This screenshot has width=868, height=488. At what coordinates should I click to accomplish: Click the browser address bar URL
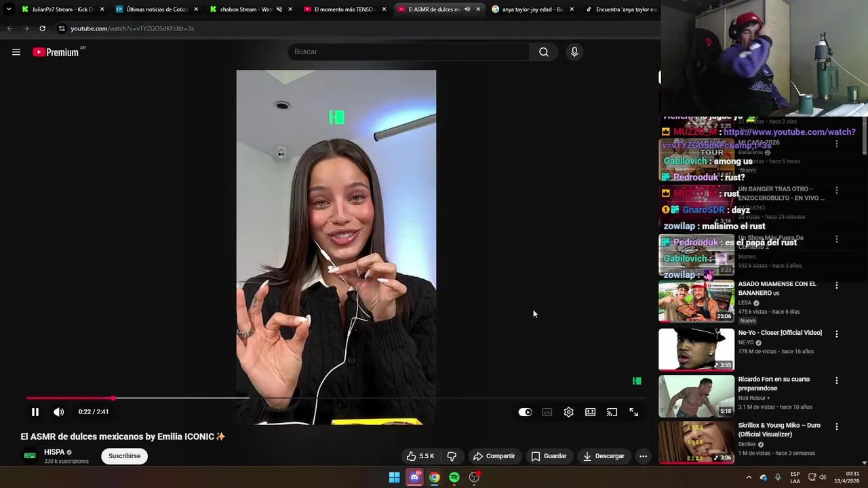click(x=132, y=28)
